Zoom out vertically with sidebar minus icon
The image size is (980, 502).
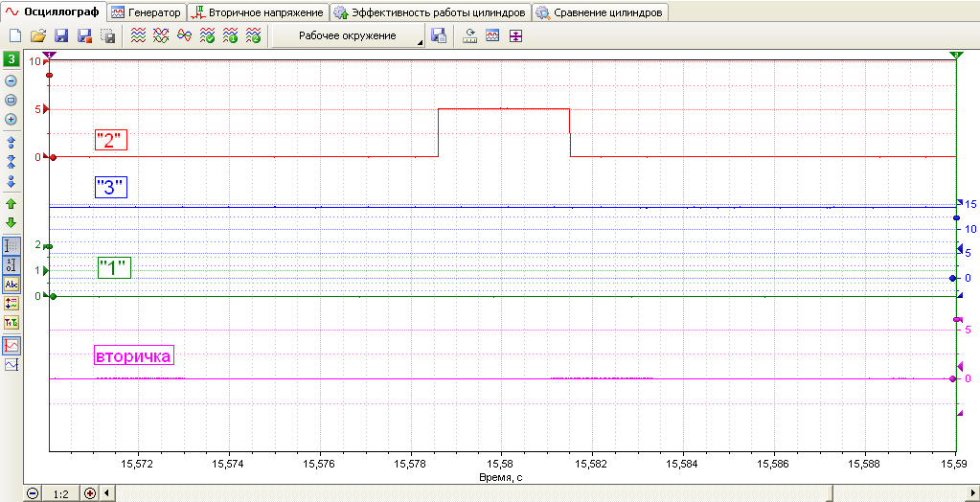point(11,80)
